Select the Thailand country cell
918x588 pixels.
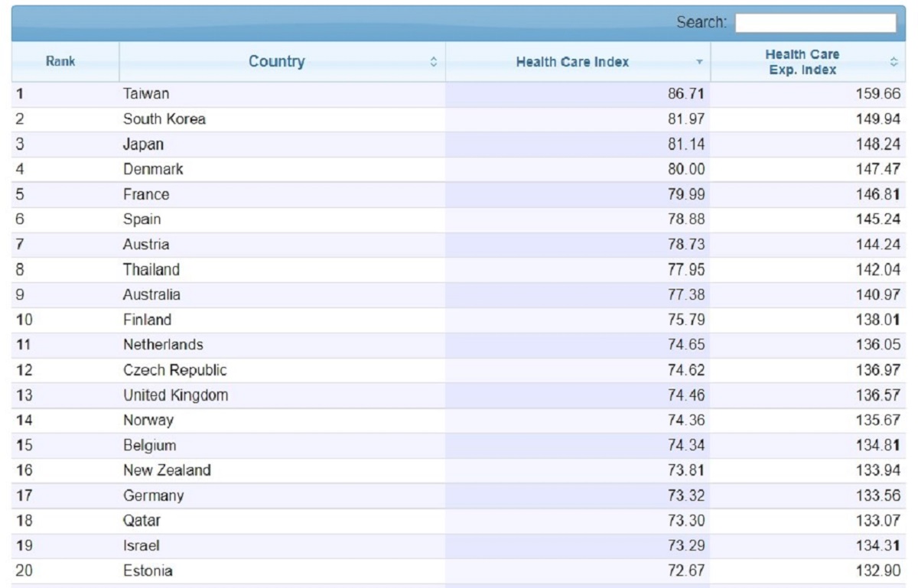tap(151, 270)
